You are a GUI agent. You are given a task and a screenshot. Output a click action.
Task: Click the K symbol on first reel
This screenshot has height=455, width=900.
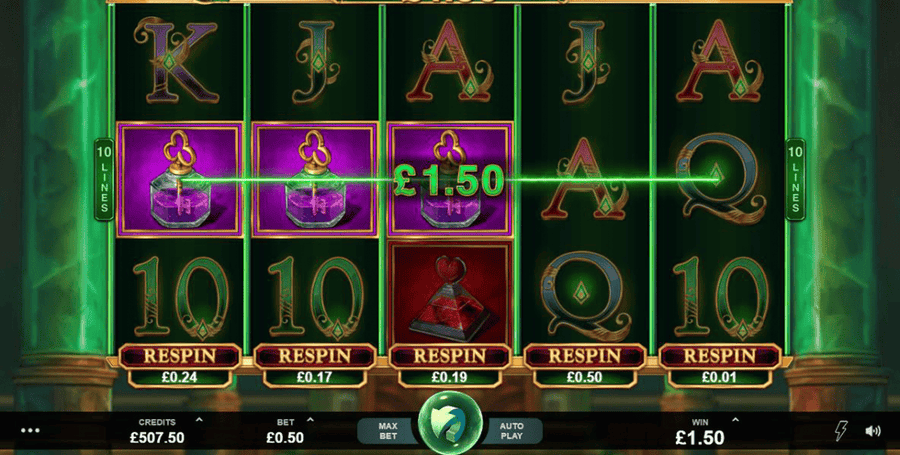coord(177,60)
